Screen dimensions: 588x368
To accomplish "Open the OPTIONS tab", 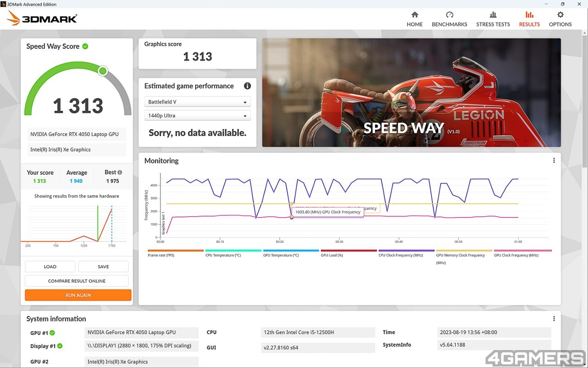I will point(560,19).
